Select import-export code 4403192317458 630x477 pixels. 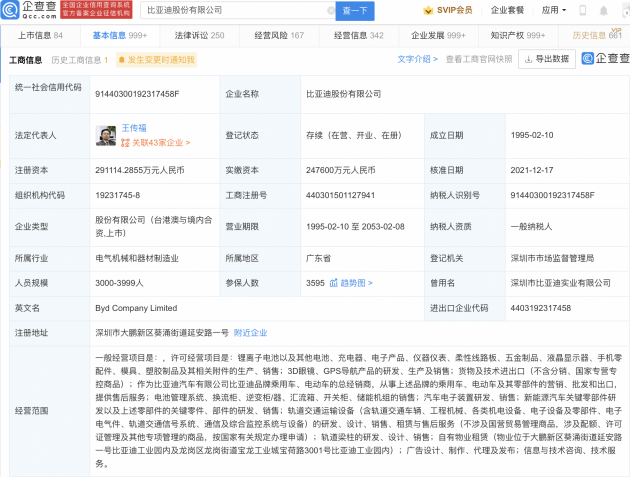pos(540,308)
